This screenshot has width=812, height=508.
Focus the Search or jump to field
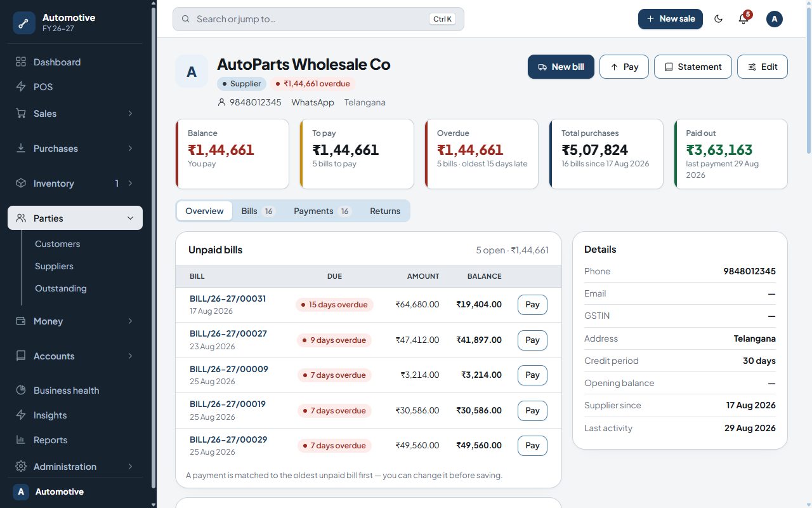point(318,19)
